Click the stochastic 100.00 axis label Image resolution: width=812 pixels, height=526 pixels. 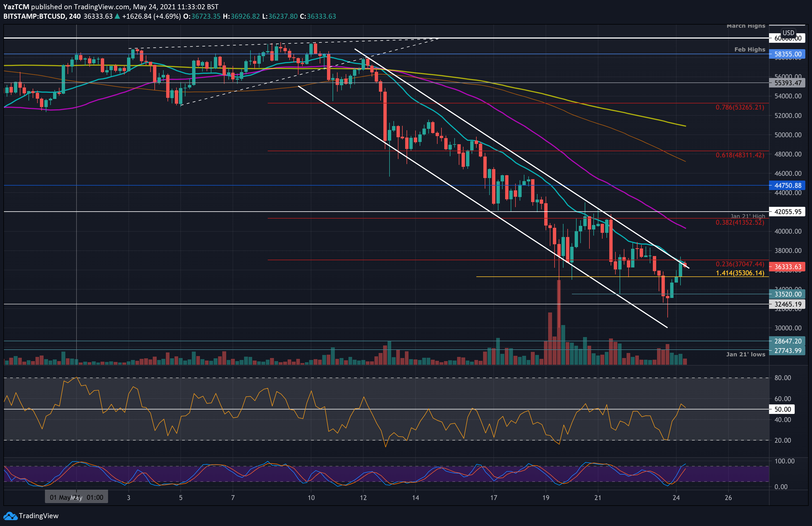785,461
